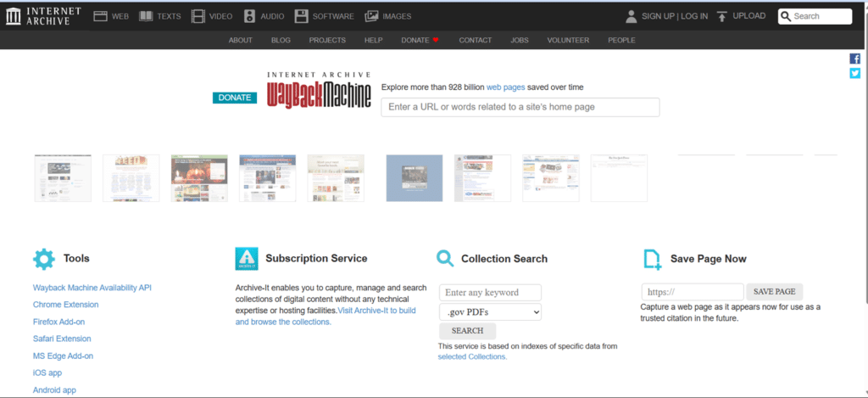This screenshot has width=868, height=398.
Task: Open the Images picture icon
Action: [371, 16]
